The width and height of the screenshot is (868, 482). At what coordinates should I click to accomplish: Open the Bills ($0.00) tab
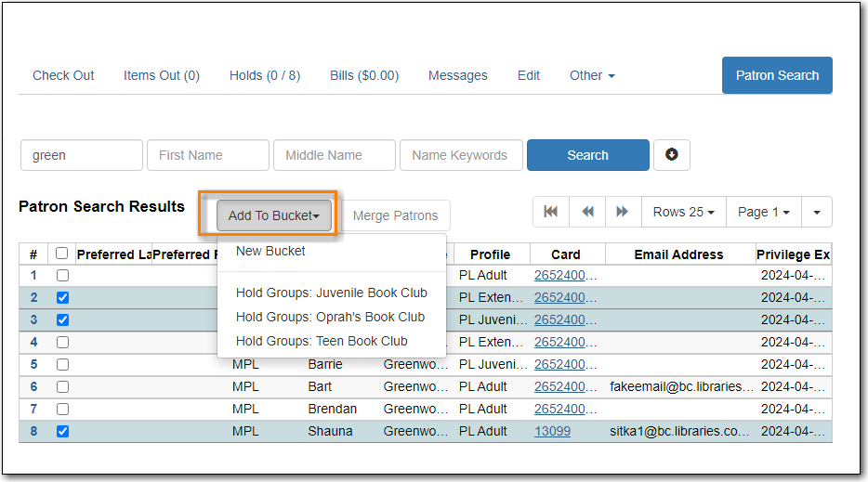coord(364,75)
